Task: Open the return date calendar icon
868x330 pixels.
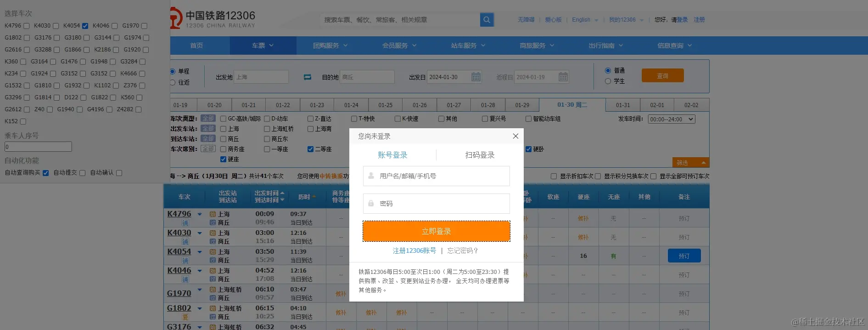Action: 563,77
